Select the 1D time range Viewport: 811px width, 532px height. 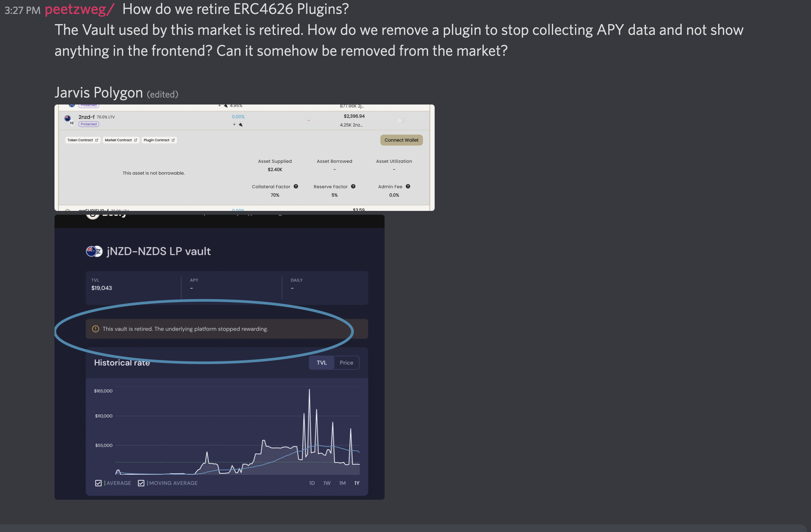(x=312, y=483)
